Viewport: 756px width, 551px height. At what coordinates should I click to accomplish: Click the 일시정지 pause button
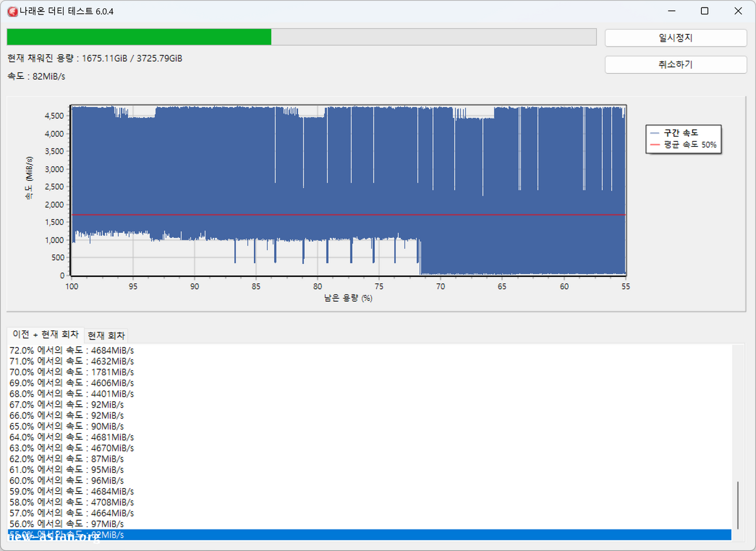(676, 38)
